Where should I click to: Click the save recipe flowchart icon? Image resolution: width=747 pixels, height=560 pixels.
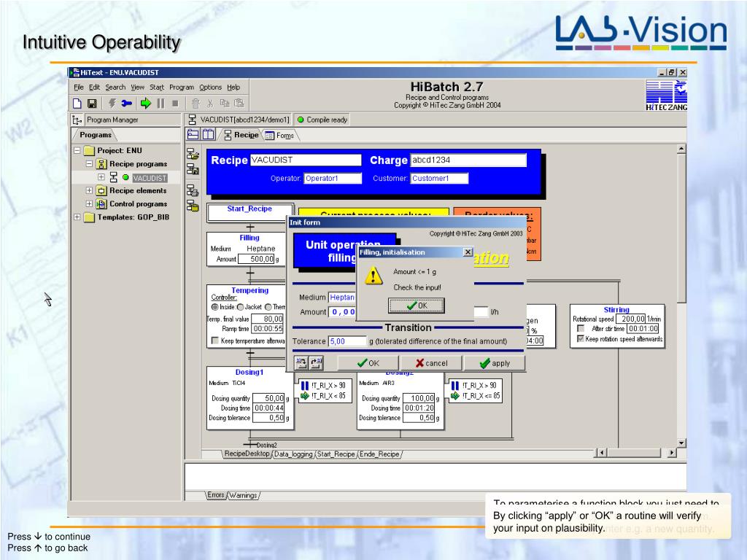tap(193, 169)
